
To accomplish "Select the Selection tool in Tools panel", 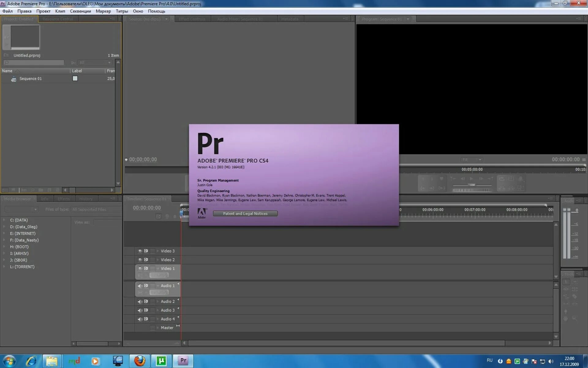I will 566,282.
